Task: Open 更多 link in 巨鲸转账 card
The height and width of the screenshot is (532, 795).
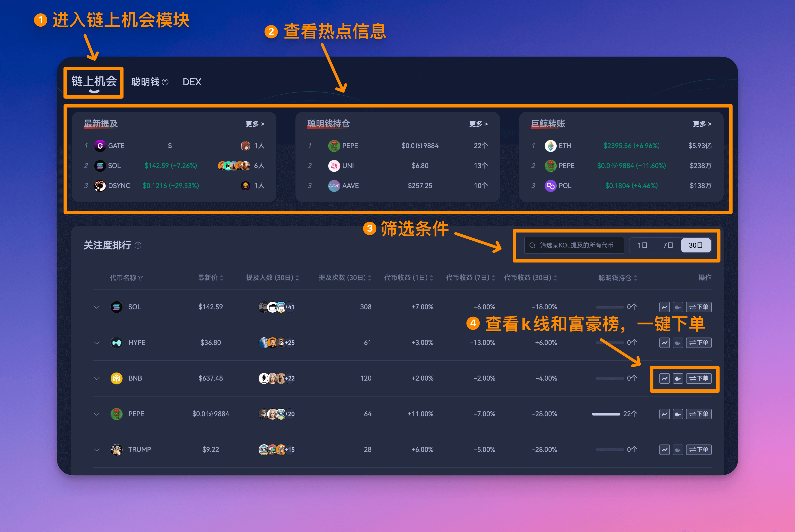Action: click(702, 124)
